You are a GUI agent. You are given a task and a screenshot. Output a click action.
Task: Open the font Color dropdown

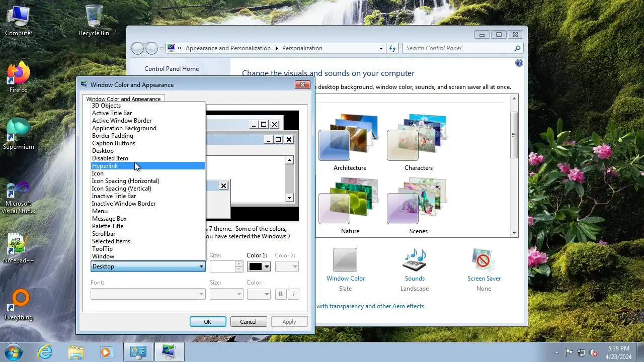(259, 294)
